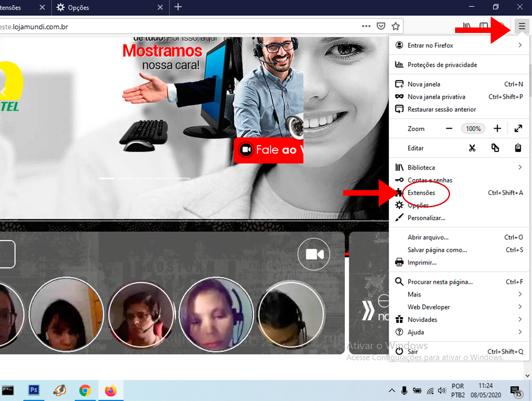Click the Paste clipboard icon
The width and height of the screenshot is (532, 401).
tap(518, 148)
